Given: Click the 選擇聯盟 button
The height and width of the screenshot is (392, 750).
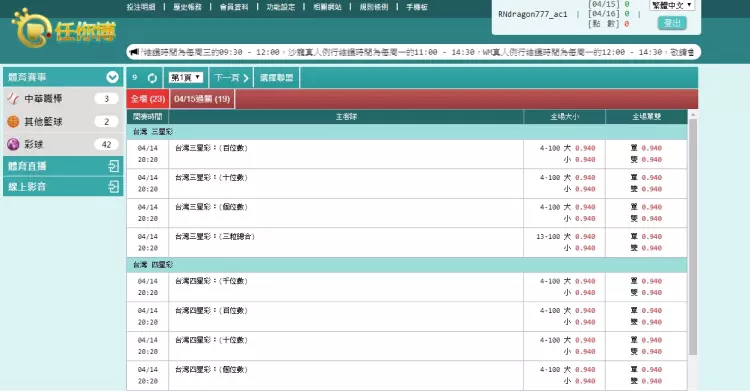Looking at the screenshot, I should (x=276, y=78).
